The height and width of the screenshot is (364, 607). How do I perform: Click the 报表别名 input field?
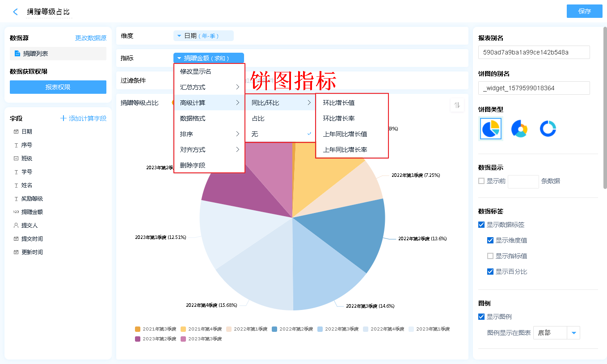534,52
